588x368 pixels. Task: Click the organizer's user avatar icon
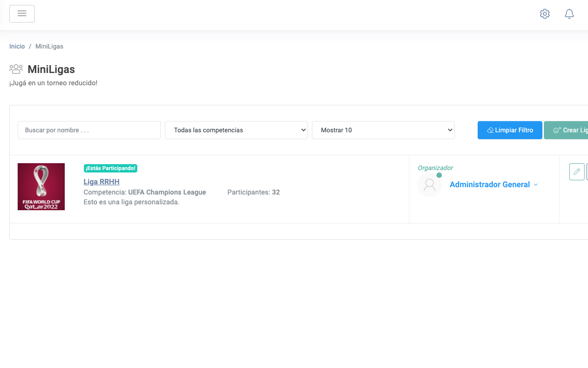[430, 185]
